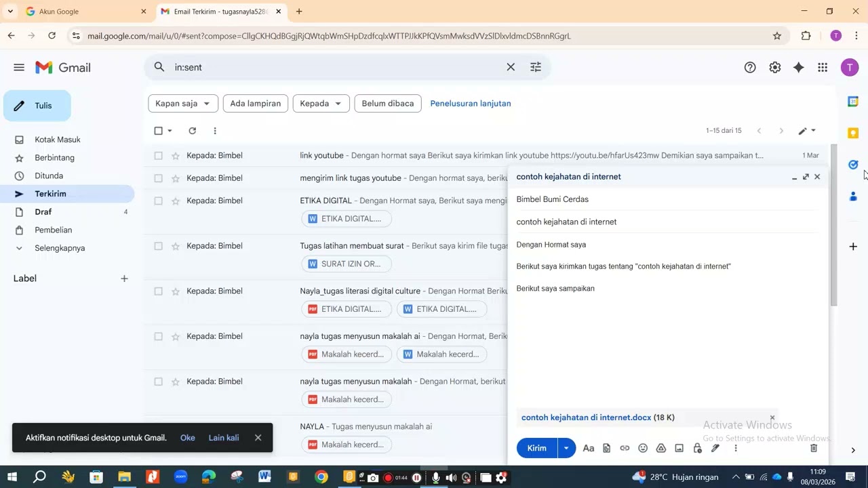Viewport: 868px width, 488px height.
Task: Open Gmail main menu hamburger icon
Action: (x=19, y=67)
